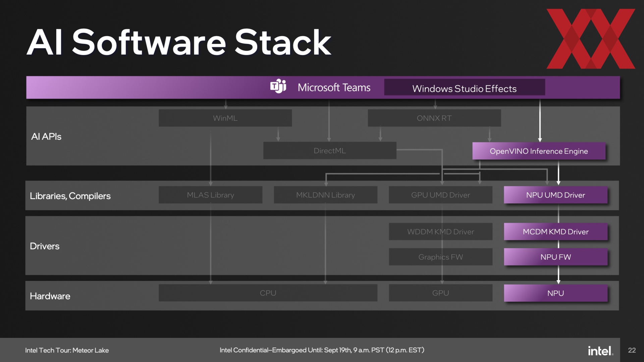
Task: Click the "Microsoft Teams" label
Action: click(x=334, y=87)
